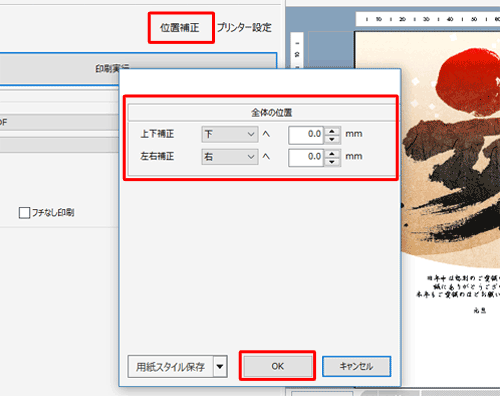This screenshot has height=396, width=500.
Task: Increase the 左右補正 value with up arrow
Action: point(332,154)
